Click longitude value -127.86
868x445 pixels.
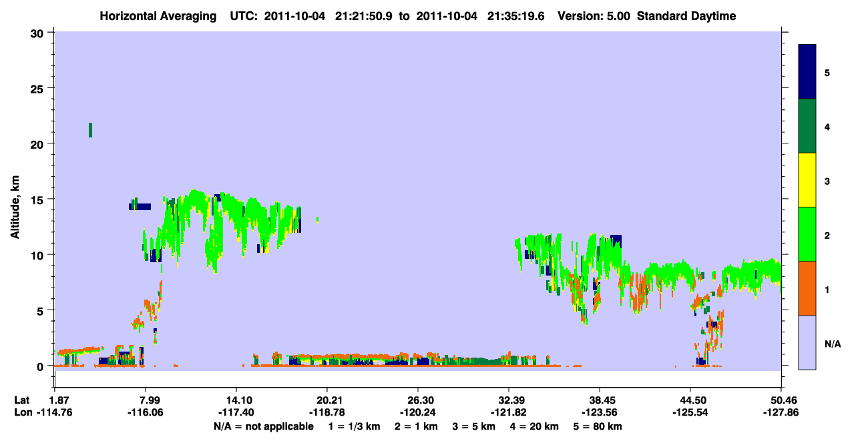(x=781, y=413)
